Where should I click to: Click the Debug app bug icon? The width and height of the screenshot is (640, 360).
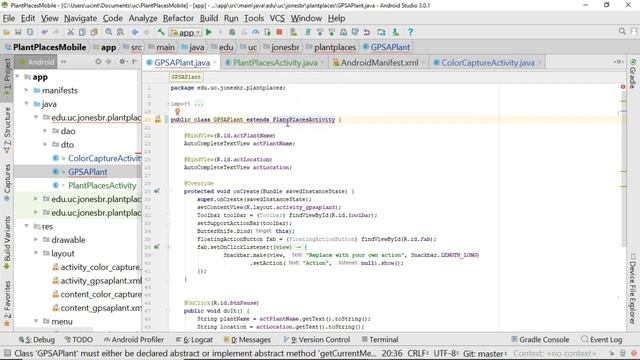point(232,32)
